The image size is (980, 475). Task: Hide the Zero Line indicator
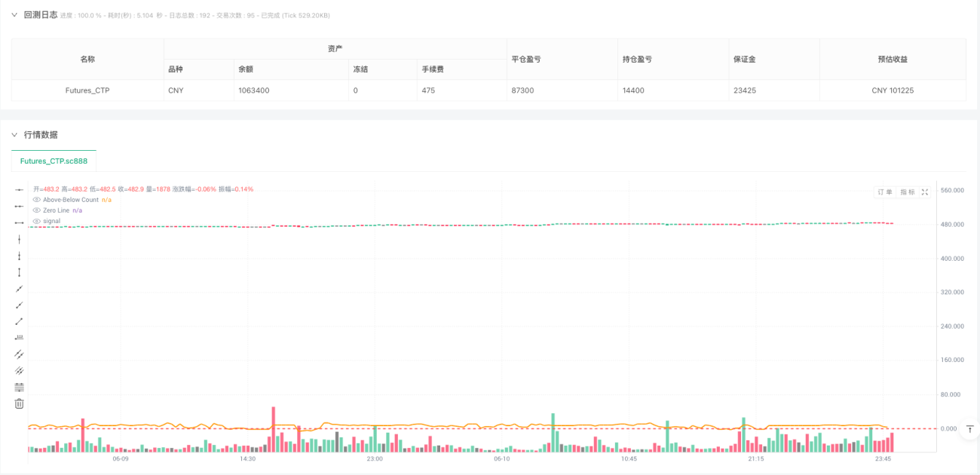coord(35,210)
